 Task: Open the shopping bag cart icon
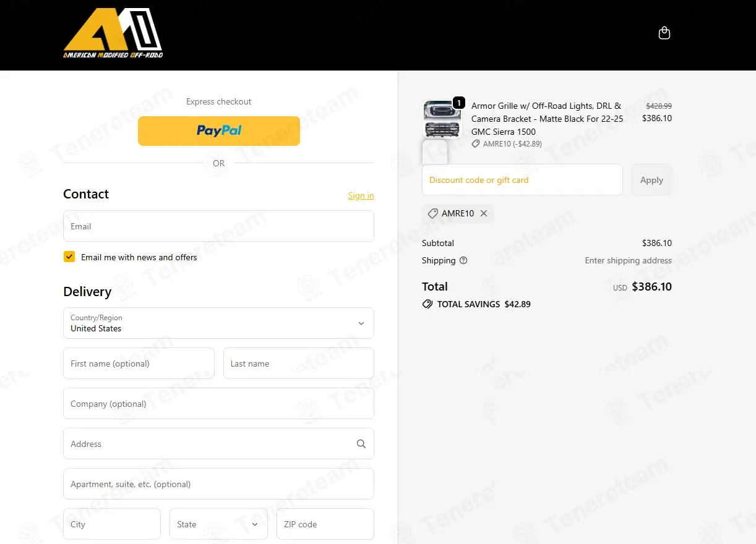[664, 33]
